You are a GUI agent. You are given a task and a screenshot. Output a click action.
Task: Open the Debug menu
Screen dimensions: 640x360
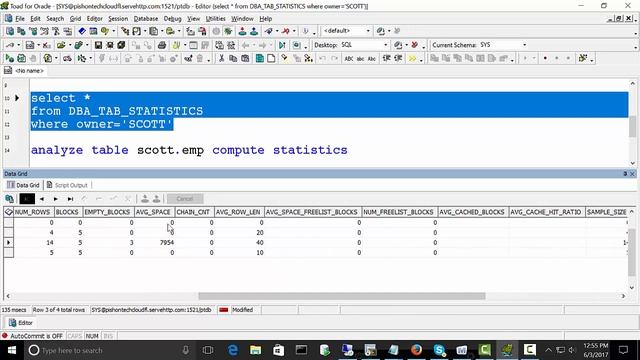(172, 19)
